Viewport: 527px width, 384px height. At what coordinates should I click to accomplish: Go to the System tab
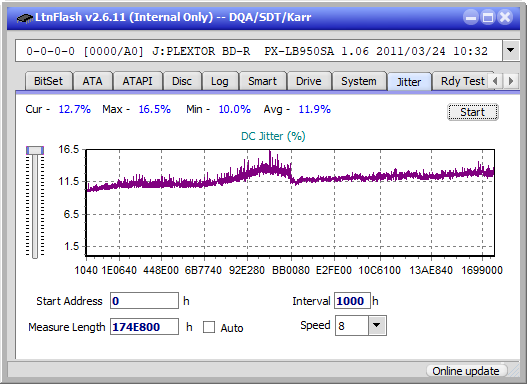pos(359,81)
